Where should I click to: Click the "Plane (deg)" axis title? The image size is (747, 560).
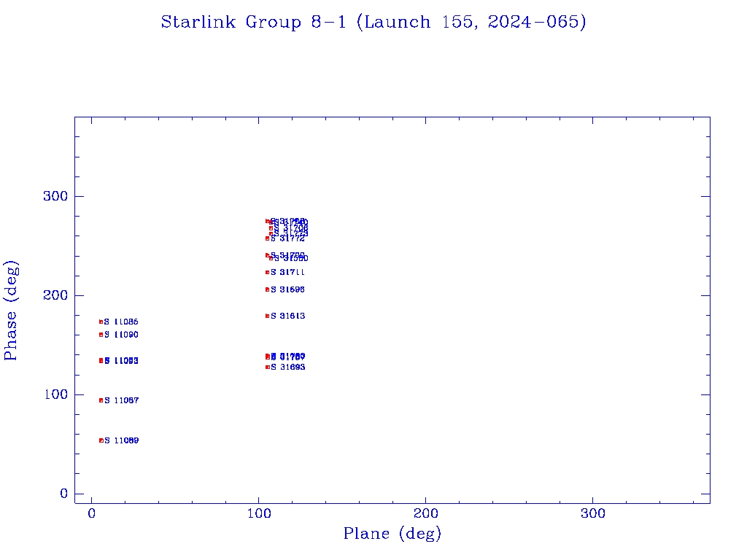392,534
